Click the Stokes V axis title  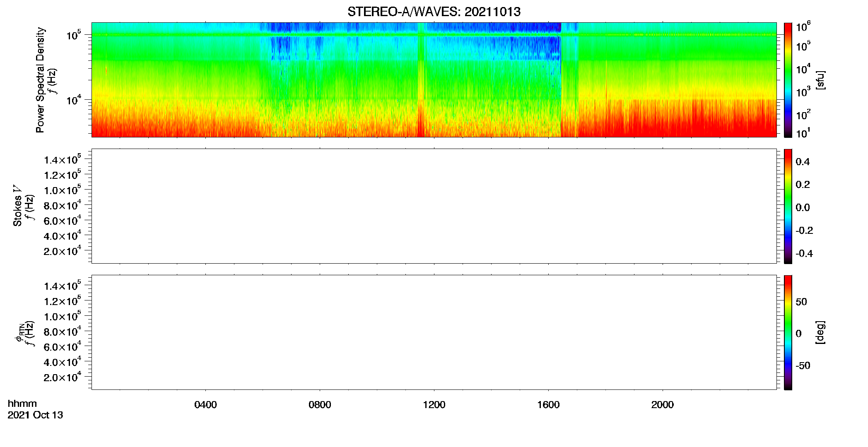17,206
